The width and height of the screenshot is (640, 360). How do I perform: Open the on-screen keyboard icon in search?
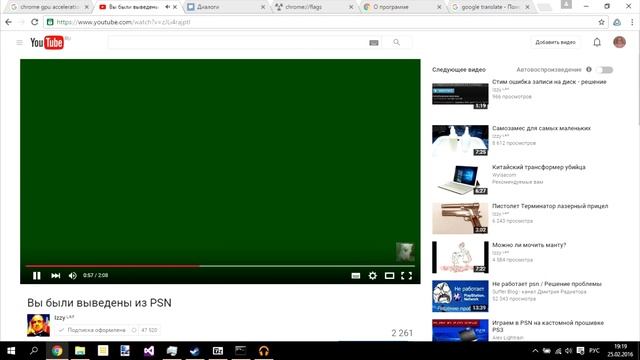click(x=373, y=42)
